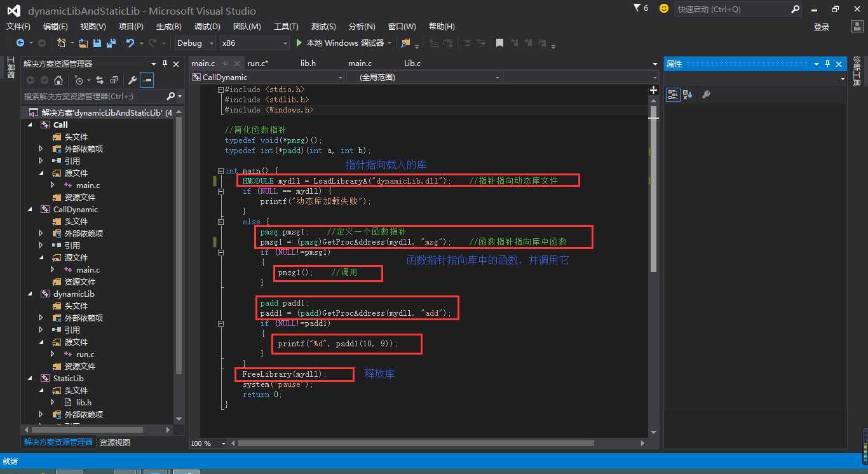Open the 工具箱 toolbox side tab
The height and width of the screenshot is (474, 868).
(10, 67)
